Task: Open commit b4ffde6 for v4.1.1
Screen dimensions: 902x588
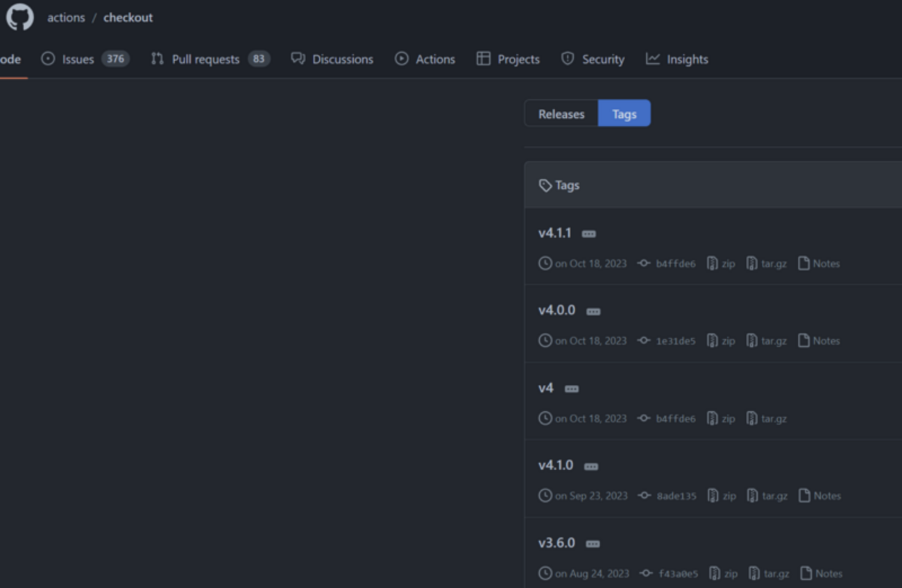Action: tap(667, 263)
